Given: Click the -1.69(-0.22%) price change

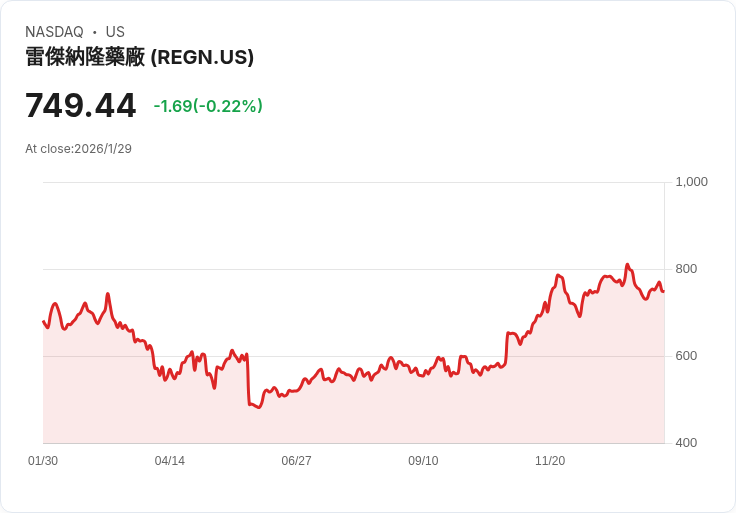Looking at the screenshot, I should pyautogui.click(x=208, y=106).
